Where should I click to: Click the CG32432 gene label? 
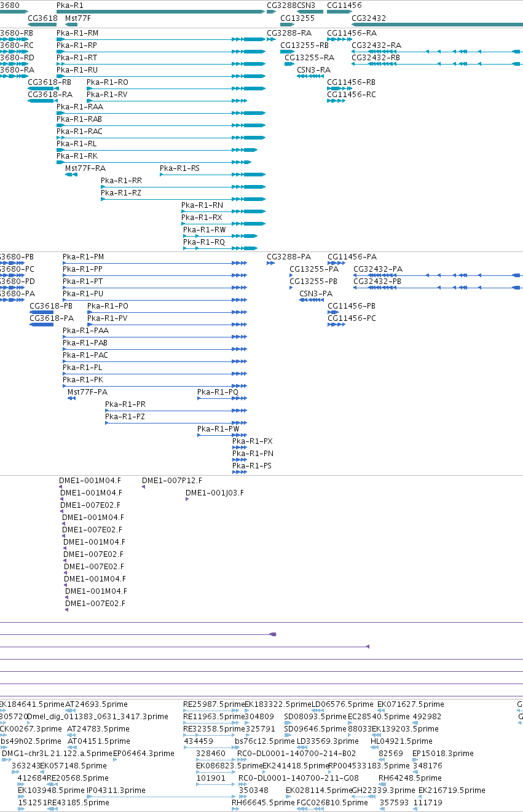coord(369,18)
